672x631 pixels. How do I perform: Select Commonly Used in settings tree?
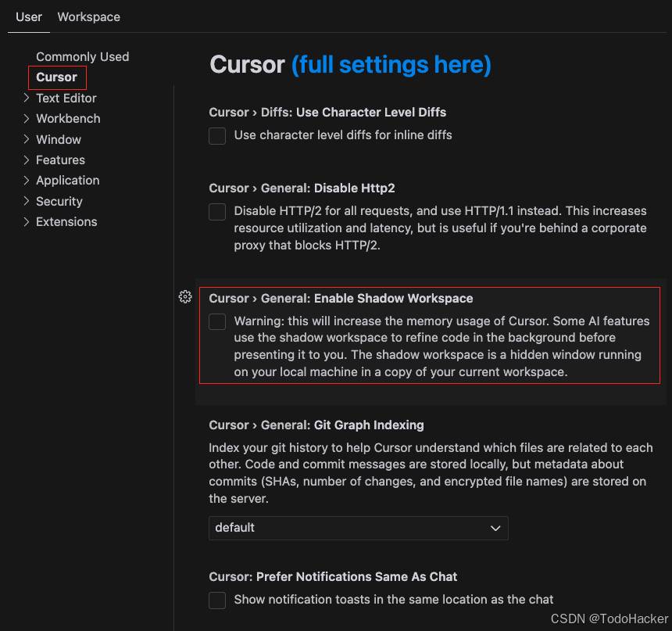click(82, 56)
